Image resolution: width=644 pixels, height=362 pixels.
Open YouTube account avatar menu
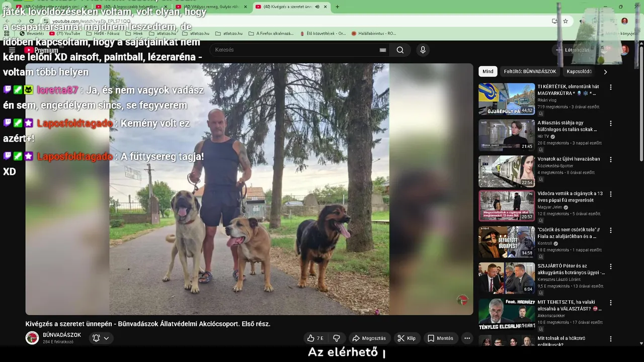[624, 50]
